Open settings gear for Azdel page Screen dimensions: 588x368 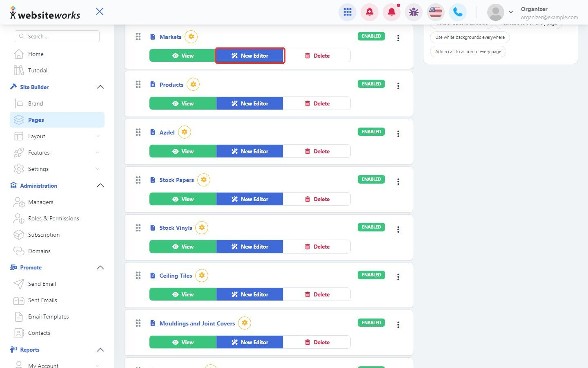(x=185, y=132)
